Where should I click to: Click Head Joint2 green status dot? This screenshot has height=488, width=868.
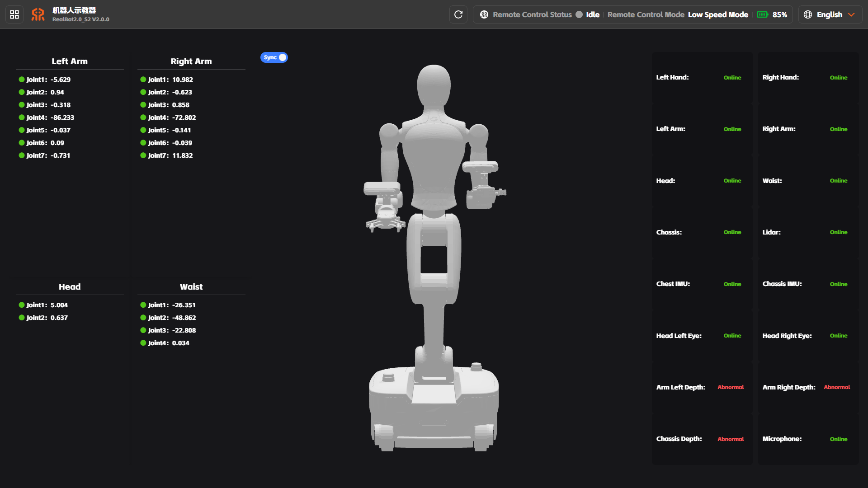(x=22, y=318)
